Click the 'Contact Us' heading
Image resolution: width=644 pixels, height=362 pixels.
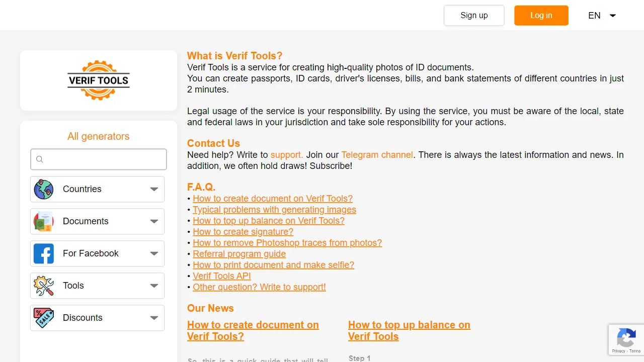pos(213,143)
